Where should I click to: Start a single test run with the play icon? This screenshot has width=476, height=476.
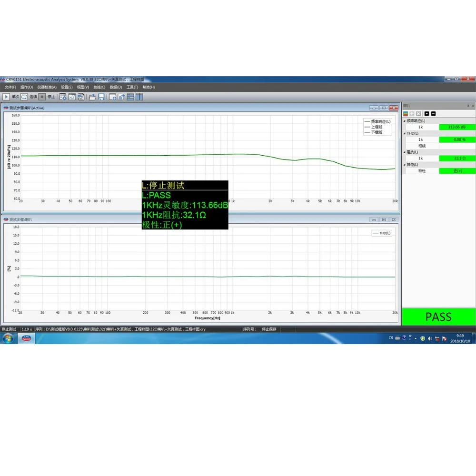tap(6, 97)
